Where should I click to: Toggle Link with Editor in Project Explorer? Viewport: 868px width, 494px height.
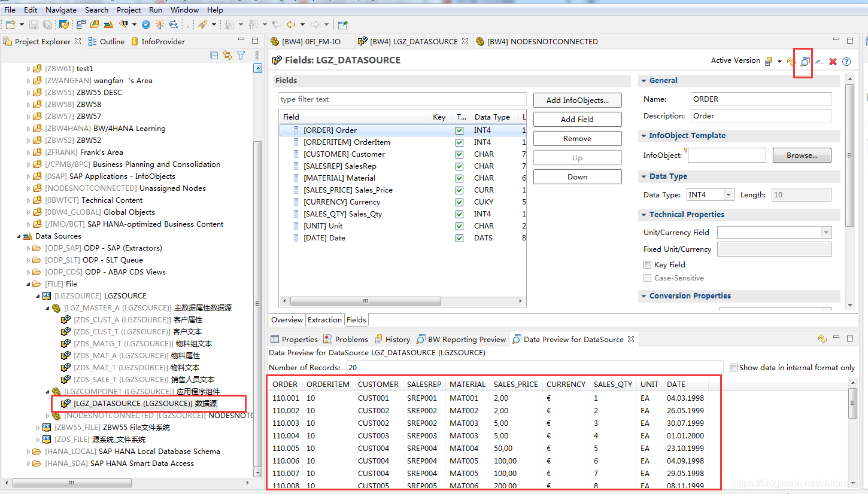227,55
